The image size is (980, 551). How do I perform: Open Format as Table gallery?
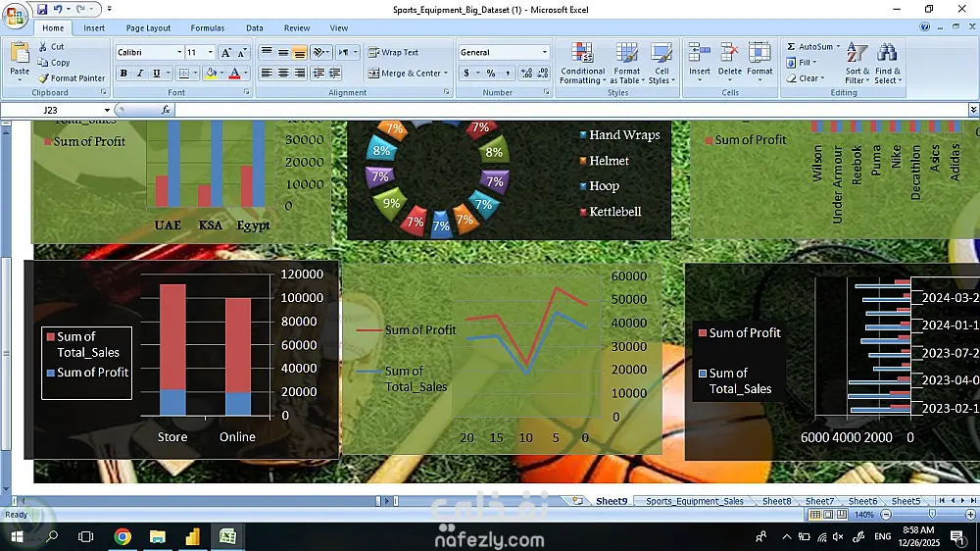tap(626, 63)
